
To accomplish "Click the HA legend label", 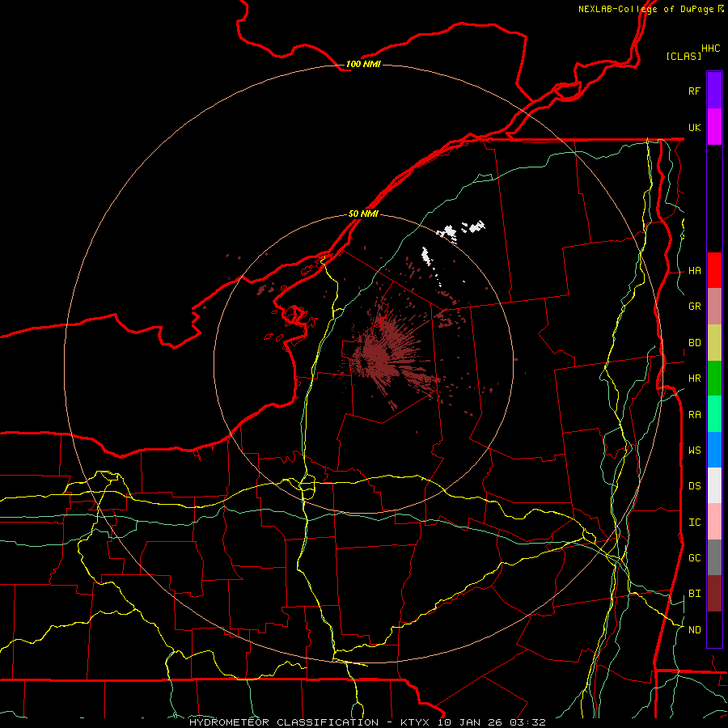I will click(x=695, y=271).
